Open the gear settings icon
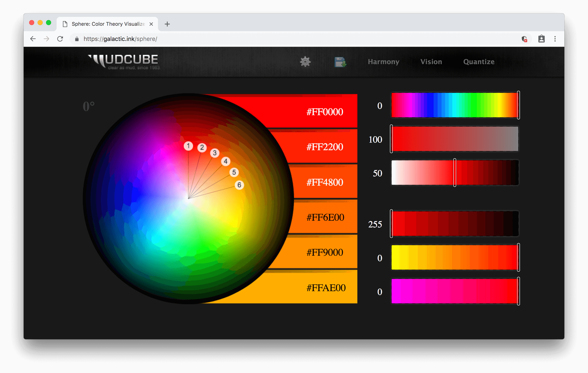The image size is (588, 373). [x=305, y=62]
